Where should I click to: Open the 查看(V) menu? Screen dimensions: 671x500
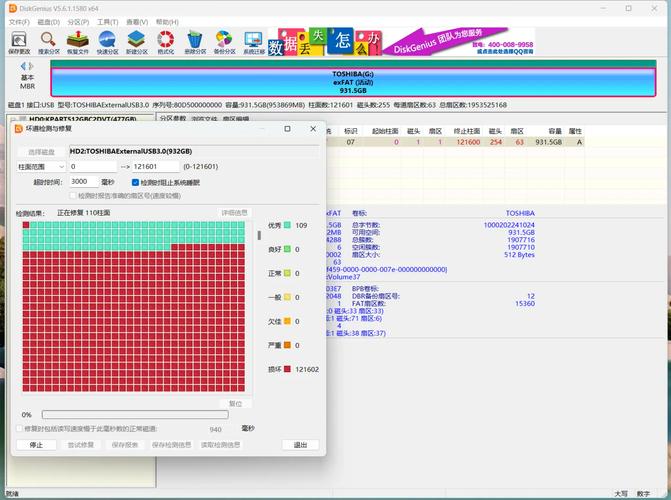(x=137, y=22)
